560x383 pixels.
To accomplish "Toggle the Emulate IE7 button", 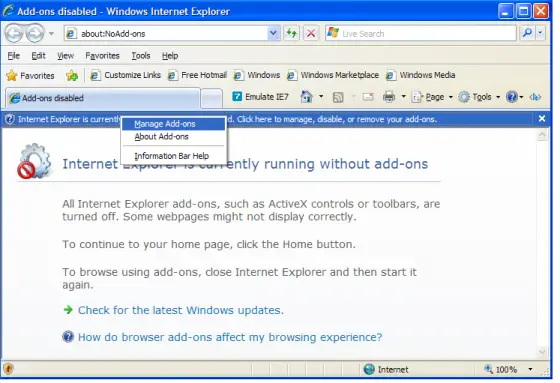I will click(x=260, y=97).
